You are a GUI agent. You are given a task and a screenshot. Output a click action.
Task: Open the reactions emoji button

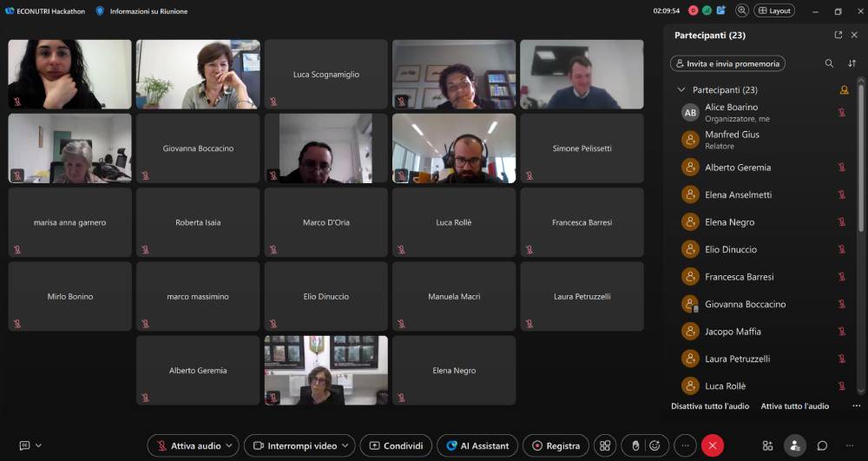pyautogui.click(x=654, y=445)
